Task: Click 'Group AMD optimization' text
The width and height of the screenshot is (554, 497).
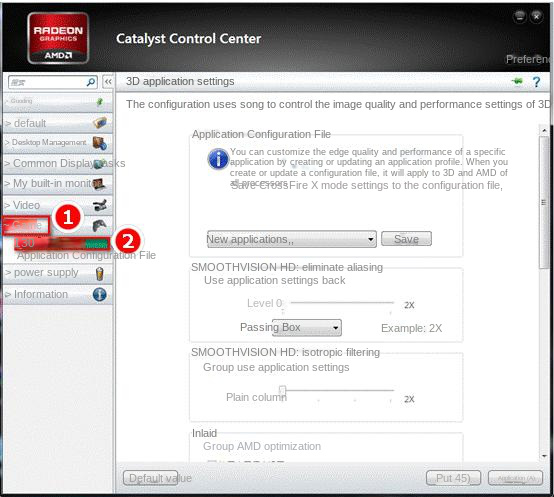Action: [262, 446]
